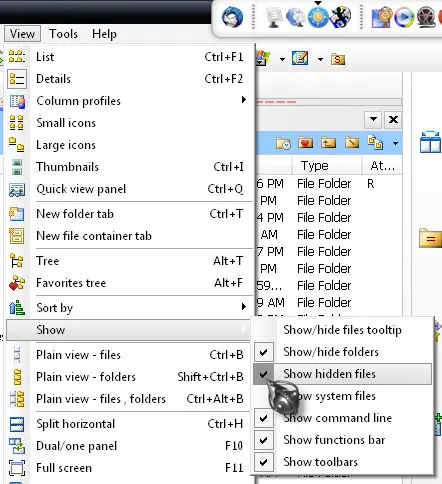This screenshot has width=442, height=484.
Task: Click the Split horizontal icon
Action: point(17,424)
